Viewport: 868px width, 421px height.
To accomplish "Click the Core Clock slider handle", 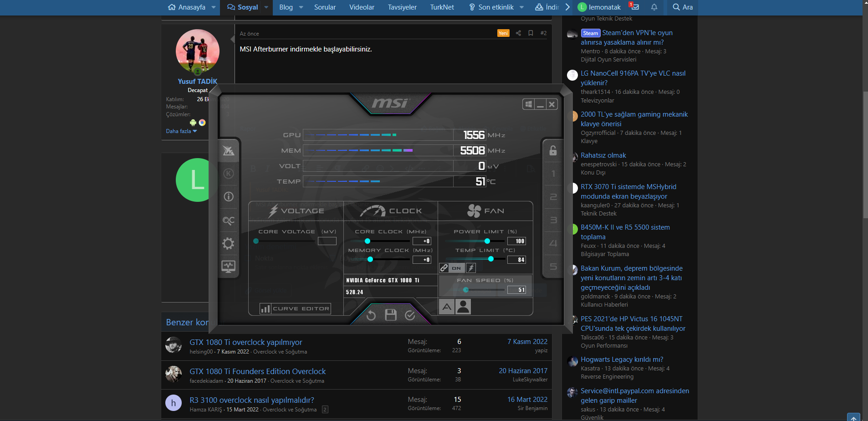I will 368,241.
